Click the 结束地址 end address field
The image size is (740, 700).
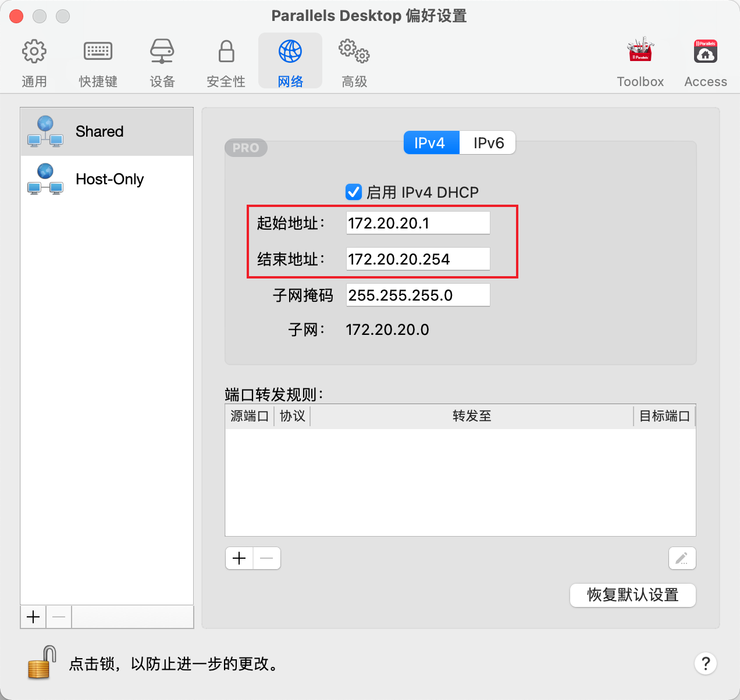point(418,259)
